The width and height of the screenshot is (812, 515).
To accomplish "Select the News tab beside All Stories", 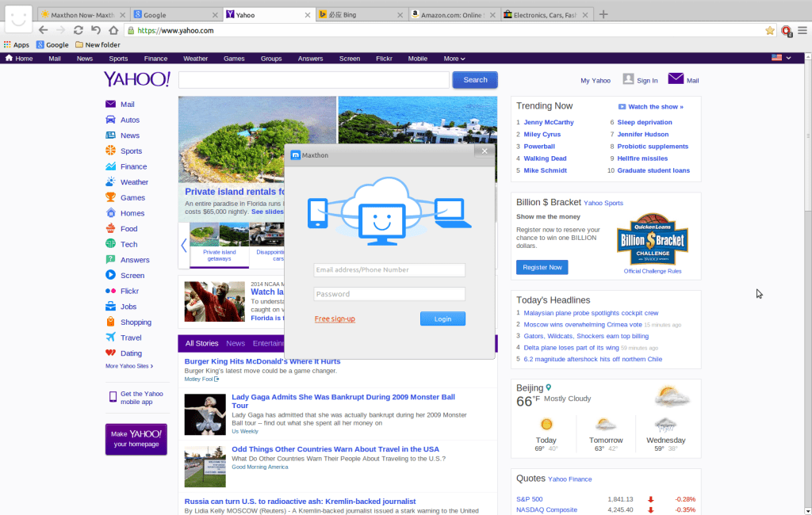I will point(236,343).
